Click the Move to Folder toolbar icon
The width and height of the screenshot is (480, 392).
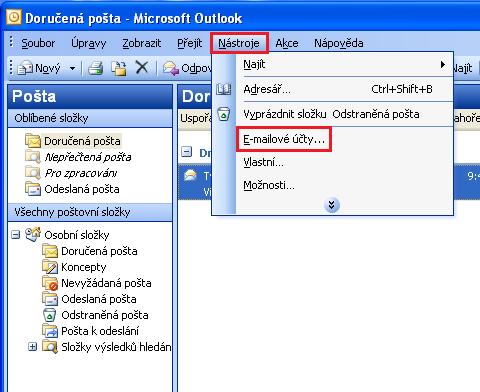coord(119,68)
